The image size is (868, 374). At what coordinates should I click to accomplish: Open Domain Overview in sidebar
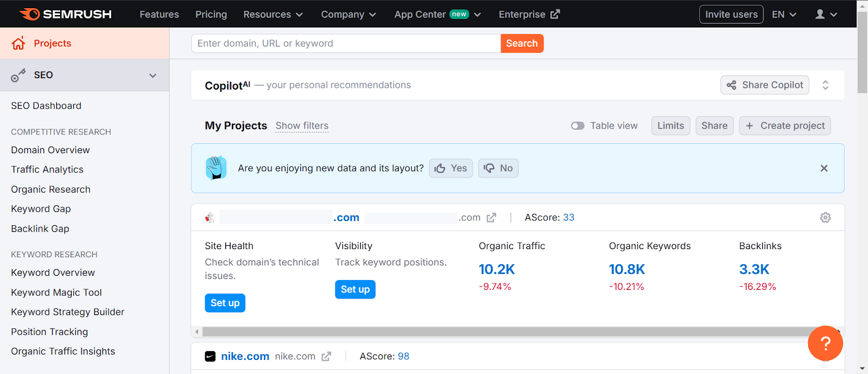50,150
